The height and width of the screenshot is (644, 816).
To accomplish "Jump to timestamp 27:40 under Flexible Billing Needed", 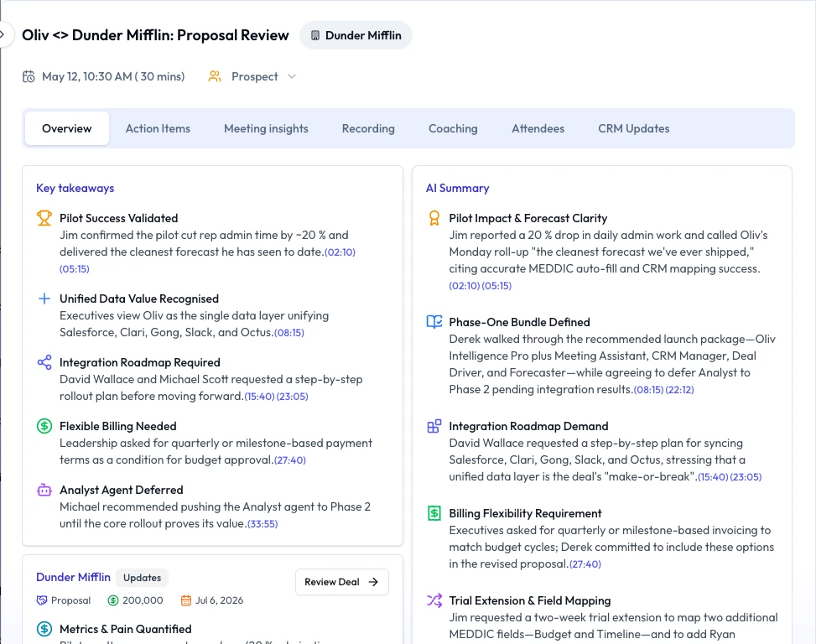I will point(290,460).
